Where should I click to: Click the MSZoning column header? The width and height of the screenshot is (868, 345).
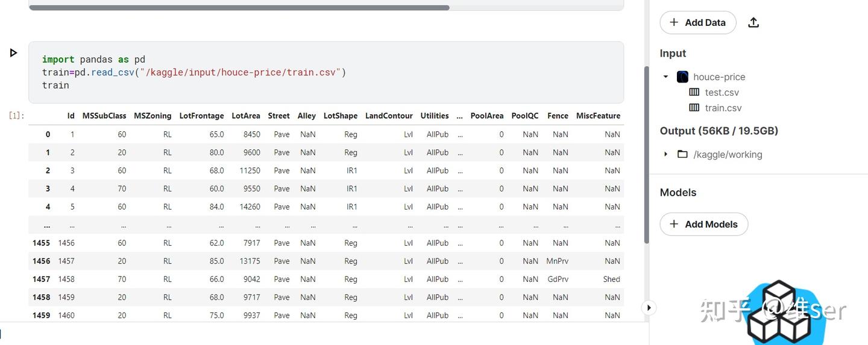click(x=153, y=116)
